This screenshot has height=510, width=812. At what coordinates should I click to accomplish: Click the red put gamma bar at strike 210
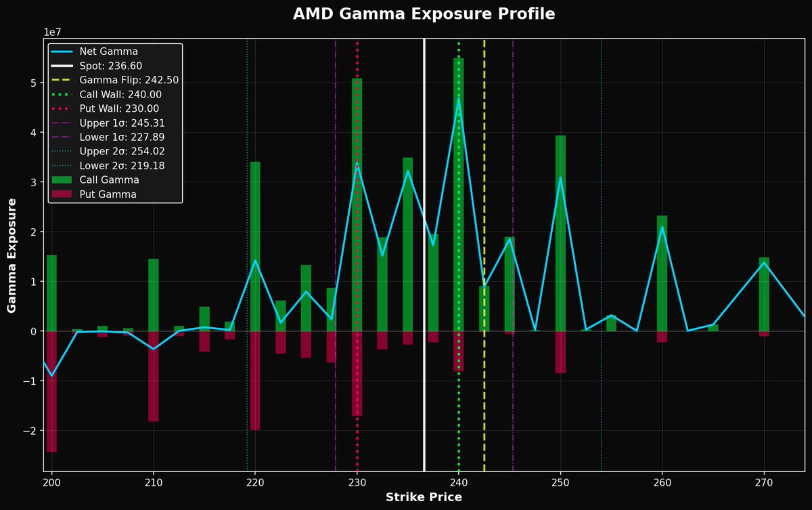click(154, 376)
